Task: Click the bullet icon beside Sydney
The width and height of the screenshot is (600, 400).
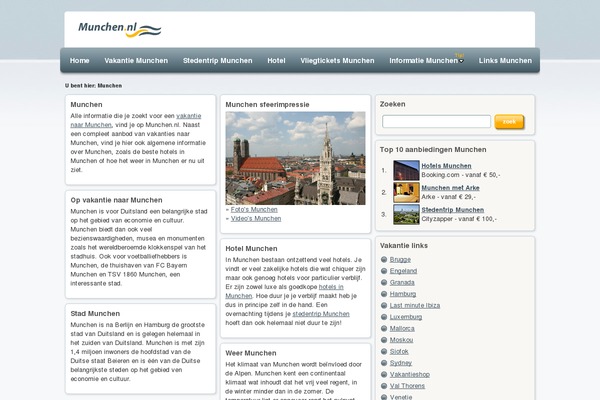Action: [384, 363]
